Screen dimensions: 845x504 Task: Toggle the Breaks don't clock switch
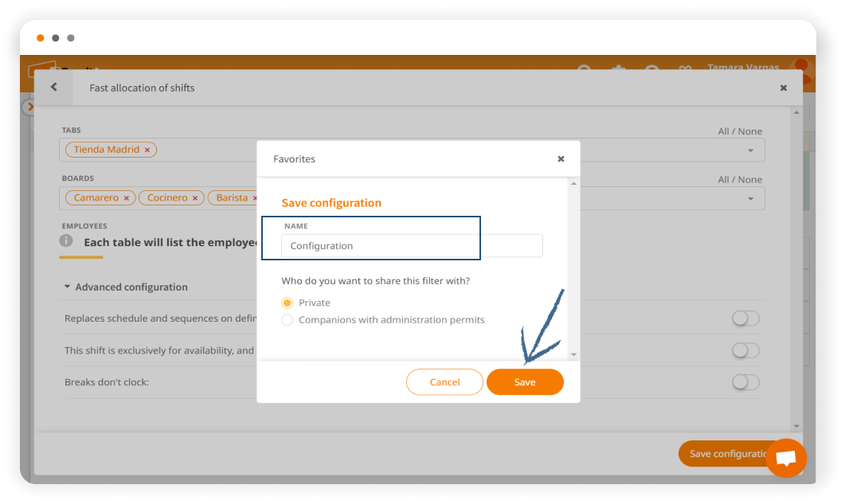(745, 382)
